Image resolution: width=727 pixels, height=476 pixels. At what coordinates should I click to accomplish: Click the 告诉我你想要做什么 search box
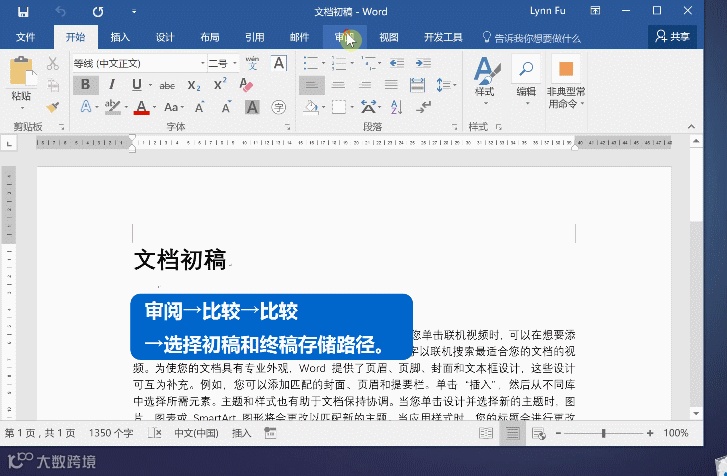pos(532,38)
